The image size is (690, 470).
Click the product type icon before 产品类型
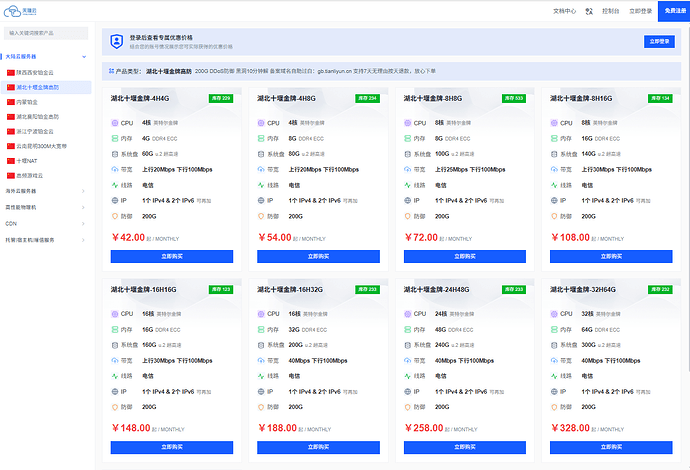(111, 71)
